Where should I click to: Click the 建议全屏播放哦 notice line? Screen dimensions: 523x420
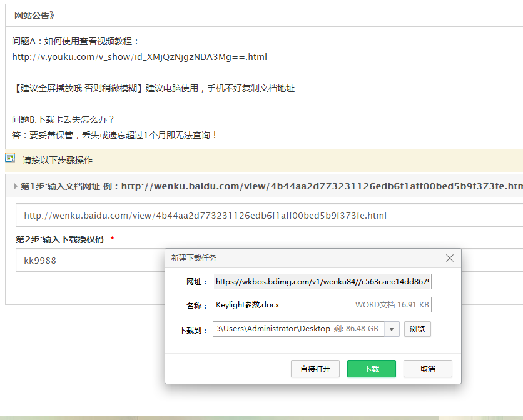(x=153, y=88)
